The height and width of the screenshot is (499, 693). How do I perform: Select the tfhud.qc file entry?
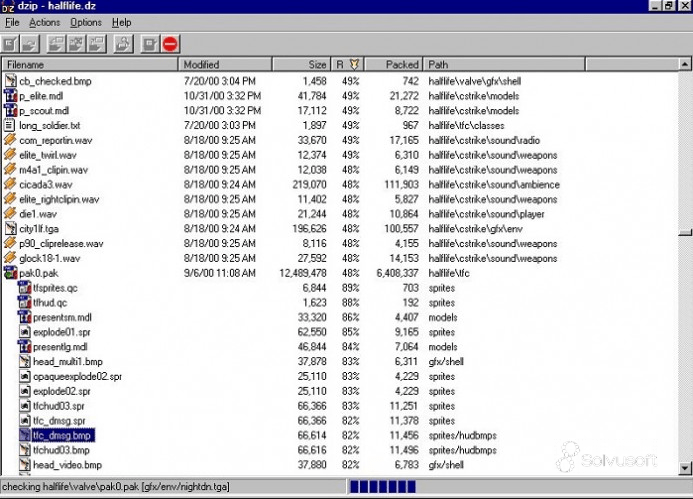click(50, 303)
